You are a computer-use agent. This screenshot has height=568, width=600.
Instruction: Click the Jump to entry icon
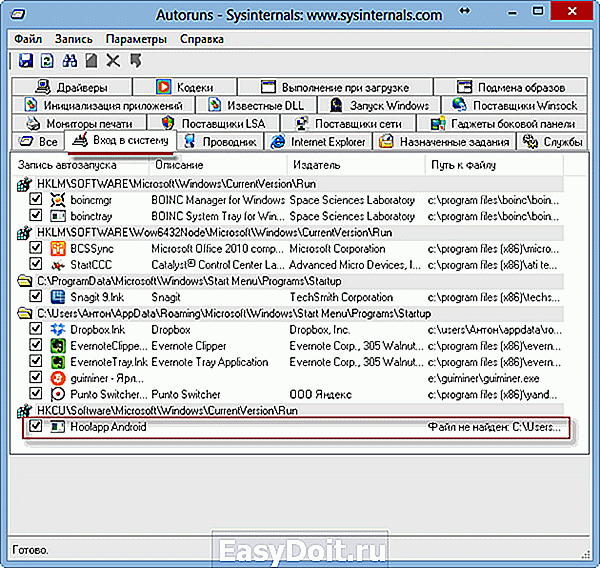[135, 60]
